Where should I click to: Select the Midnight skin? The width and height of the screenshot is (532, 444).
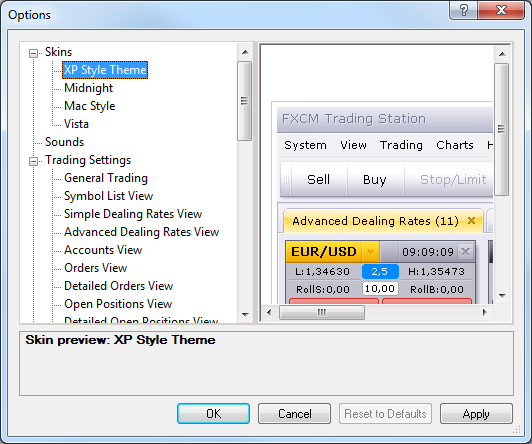[88, 88]
